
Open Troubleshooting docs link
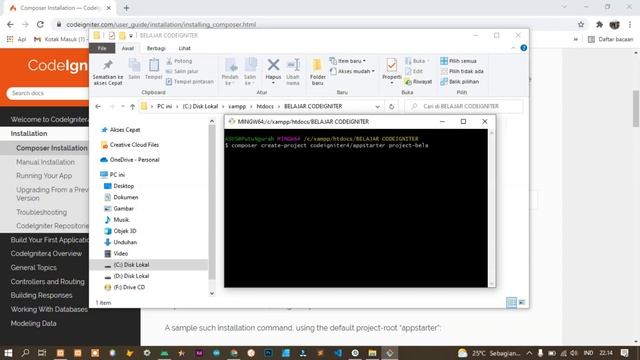[x=42, y=212]
